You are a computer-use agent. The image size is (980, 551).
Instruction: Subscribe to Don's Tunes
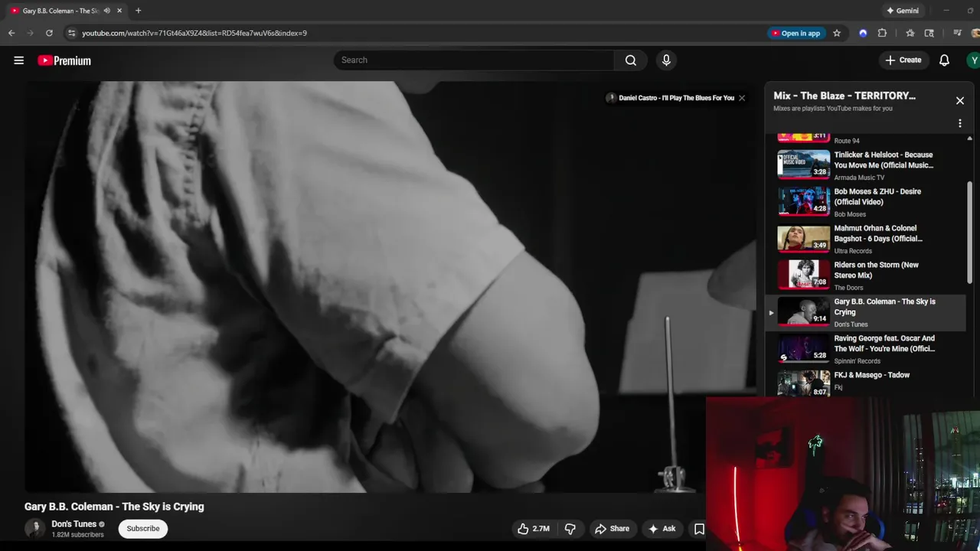[x=143, y=529]
